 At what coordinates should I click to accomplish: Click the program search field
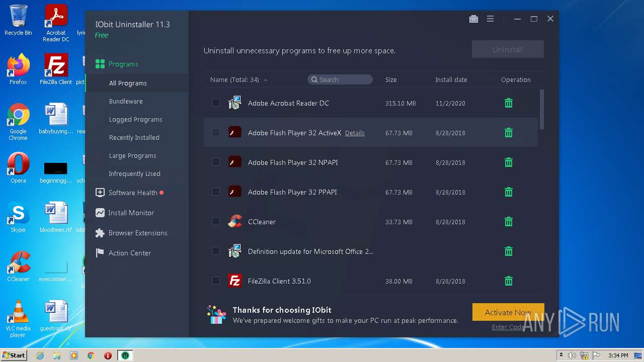click(340, 79)
